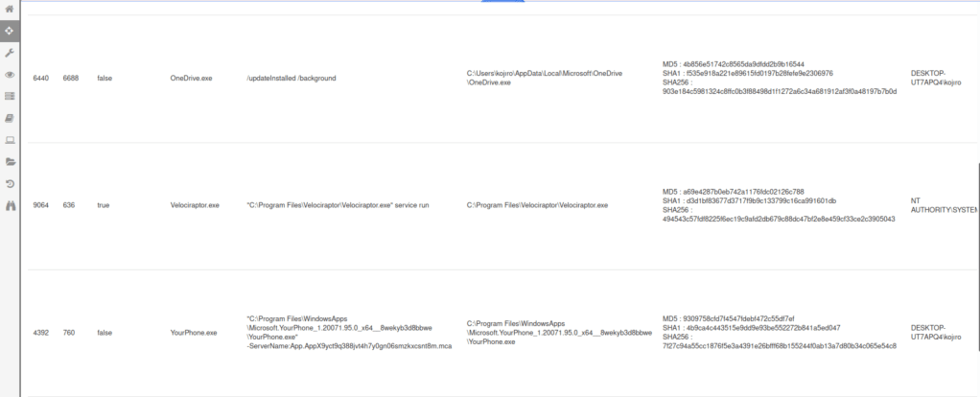Select the Velociraptor.exe process name cell
980x397 pixels.
(195, 205)
